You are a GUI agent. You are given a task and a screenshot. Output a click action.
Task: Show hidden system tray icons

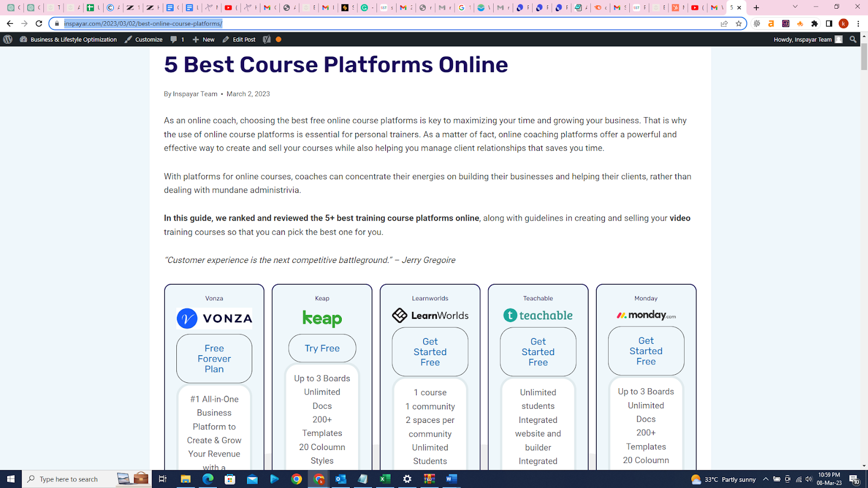766,479
